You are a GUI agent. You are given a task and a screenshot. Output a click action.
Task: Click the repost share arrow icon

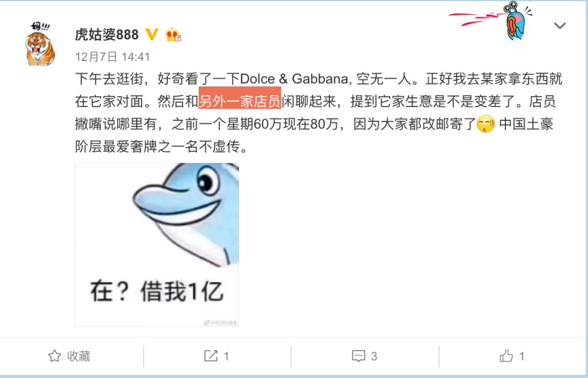pos(211,356)
